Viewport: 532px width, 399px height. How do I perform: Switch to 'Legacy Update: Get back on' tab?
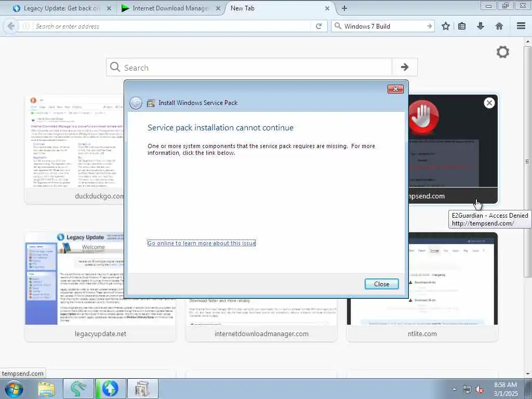point(61,8)
